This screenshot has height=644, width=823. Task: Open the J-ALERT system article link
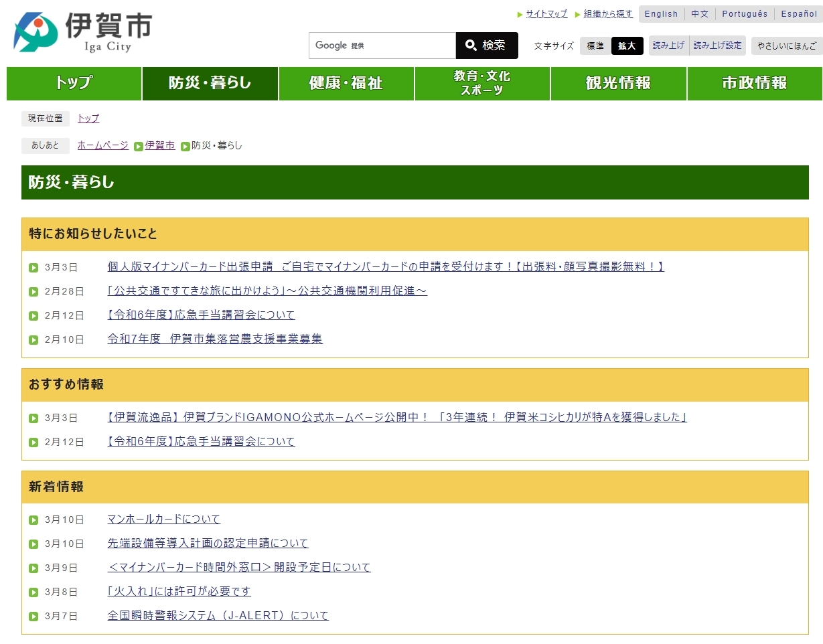click(x=218, y=616)
